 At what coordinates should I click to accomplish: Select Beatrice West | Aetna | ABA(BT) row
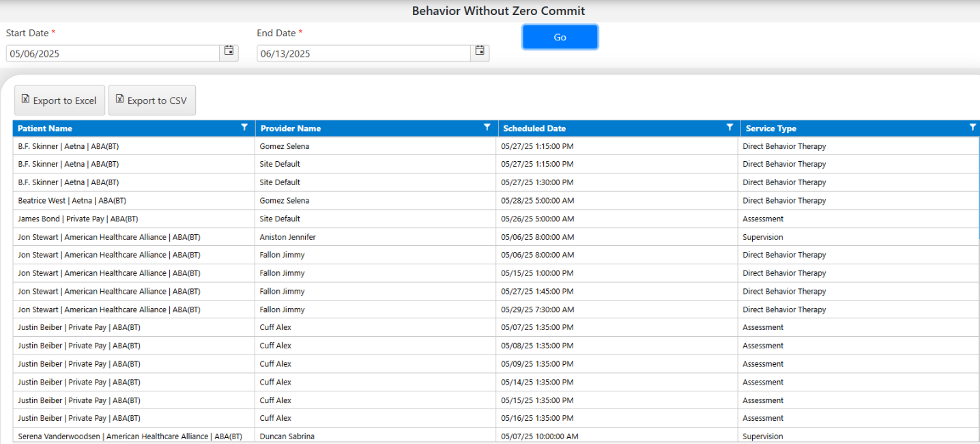496,201
